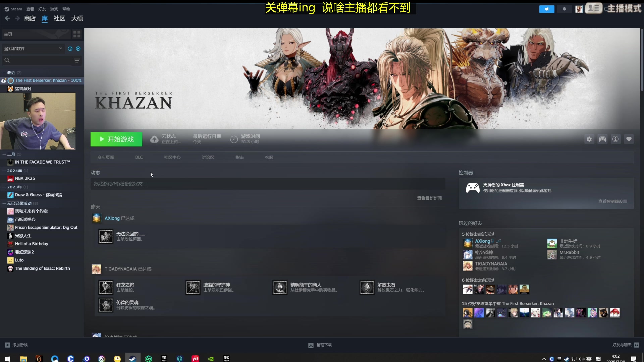Collapse the 最近 category
Image resolution: width=644 pixels, height=362 pixels.
[x=11, y=72]
